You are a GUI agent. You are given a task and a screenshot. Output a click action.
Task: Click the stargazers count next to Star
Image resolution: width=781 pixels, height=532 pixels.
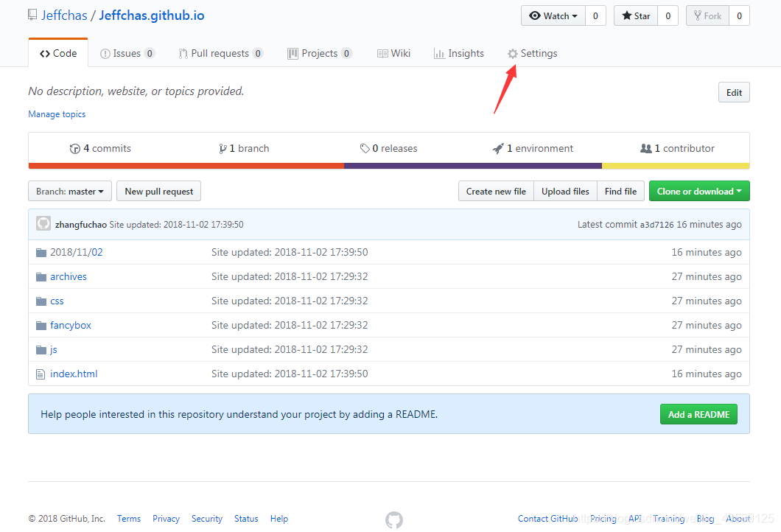pos(668,16)
